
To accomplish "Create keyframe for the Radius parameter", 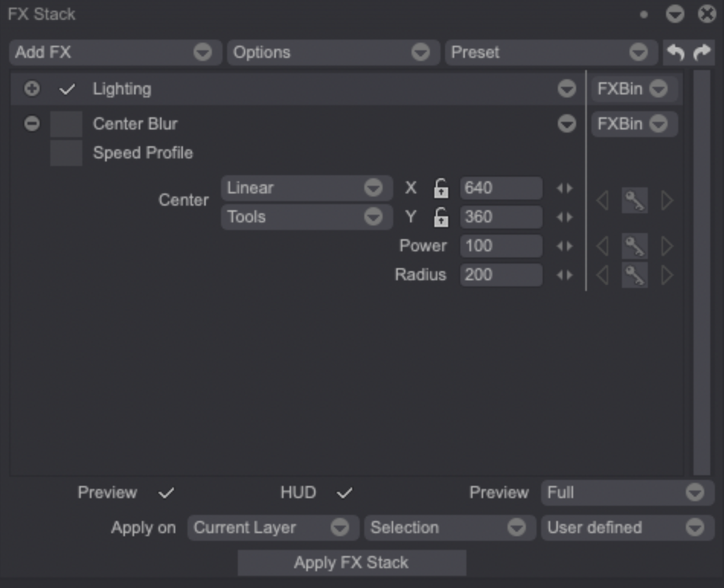I will tap(634, 276).
